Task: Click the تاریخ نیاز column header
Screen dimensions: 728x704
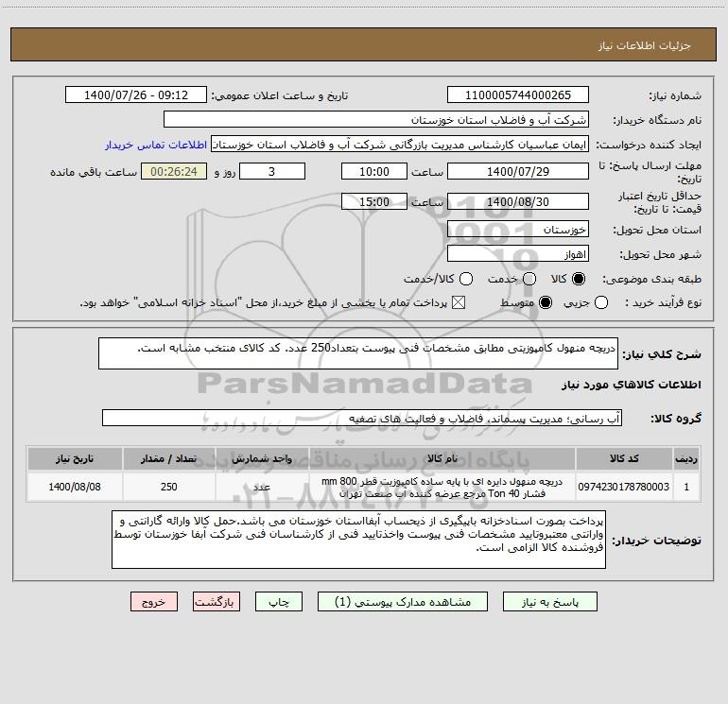Action: coord(75,458)
